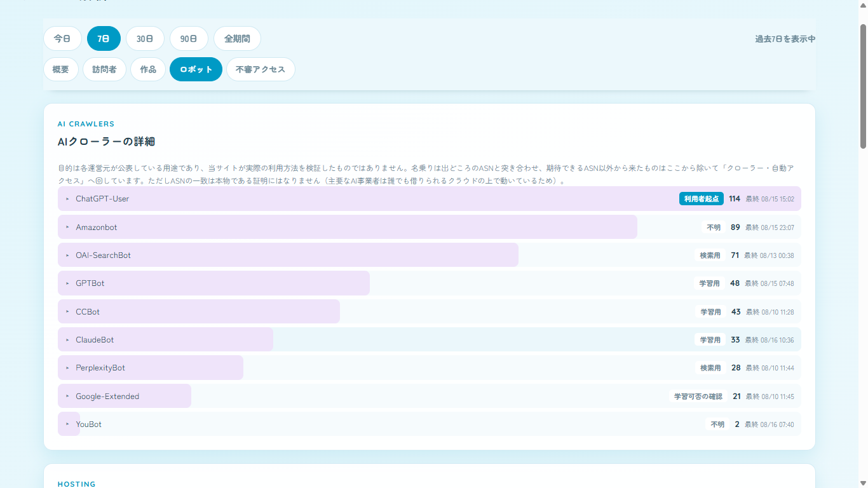Click the 過去7日を表示中 status text
Screen dimensions: 868x488
click(x=785, y=39)
